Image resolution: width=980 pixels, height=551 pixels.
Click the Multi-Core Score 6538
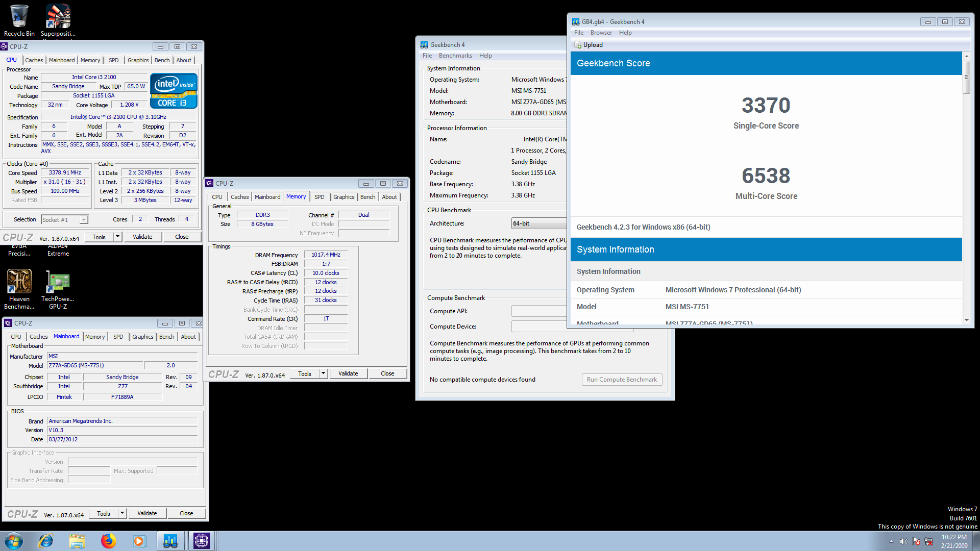point(766,176)
